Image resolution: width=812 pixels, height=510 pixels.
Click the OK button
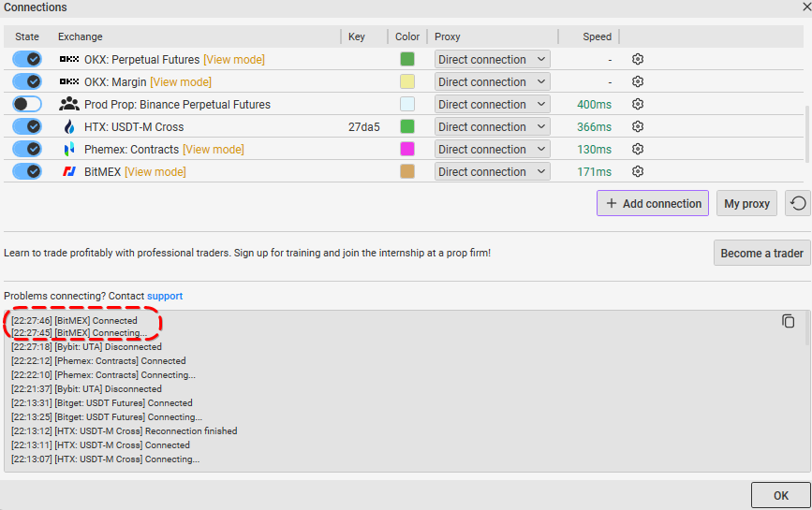[x=780, y=495]
